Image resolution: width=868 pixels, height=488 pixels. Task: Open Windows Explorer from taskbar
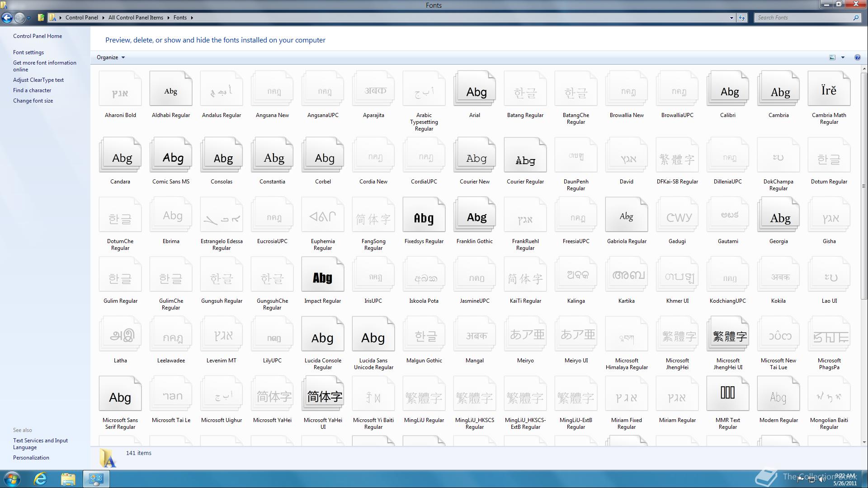[x=68, y=479]
